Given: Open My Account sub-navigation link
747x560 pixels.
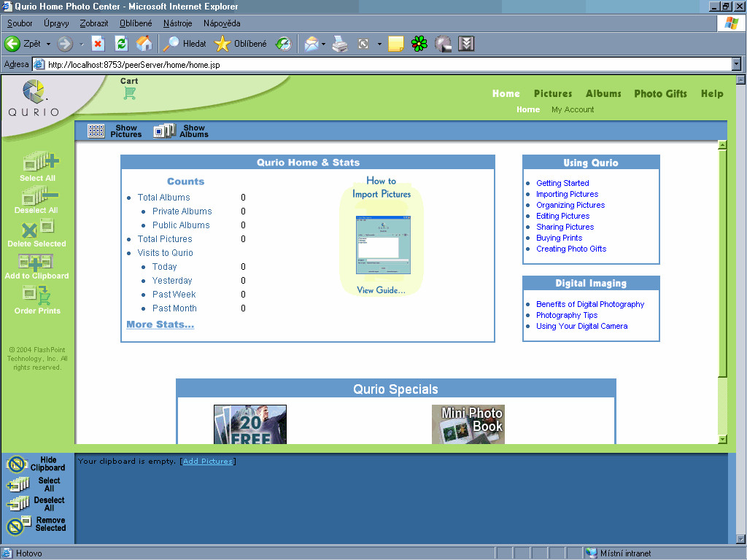Looking at the screenshot, I should click(573, 109).
